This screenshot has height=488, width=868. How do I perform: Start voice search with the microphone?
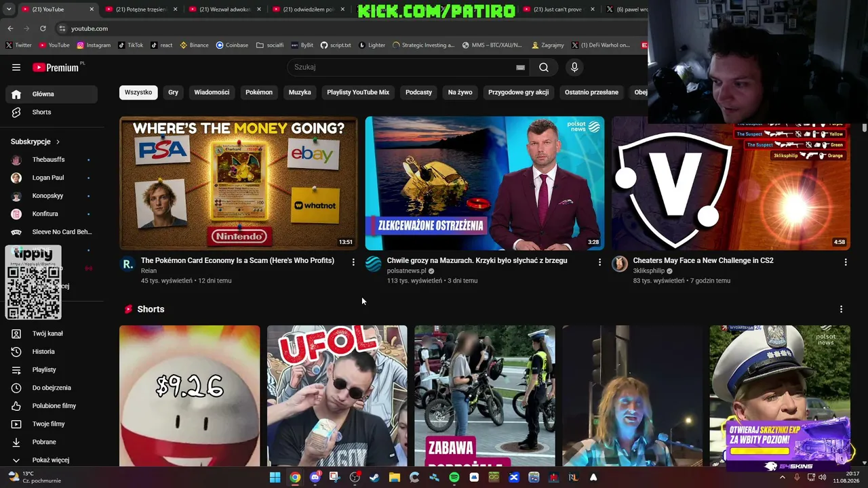coord(574,67)
